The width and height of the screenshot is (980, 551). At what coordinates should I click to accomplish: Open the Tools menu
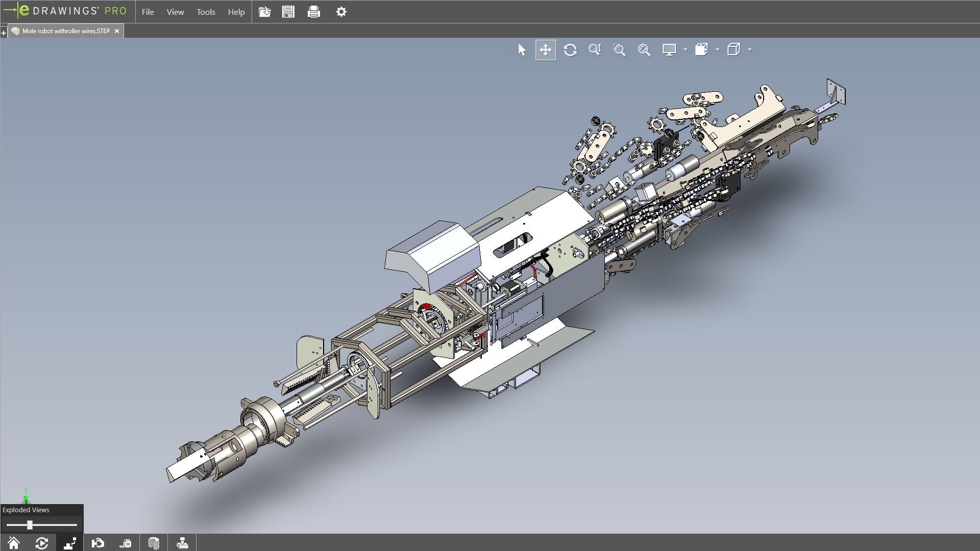click(206, 12)
